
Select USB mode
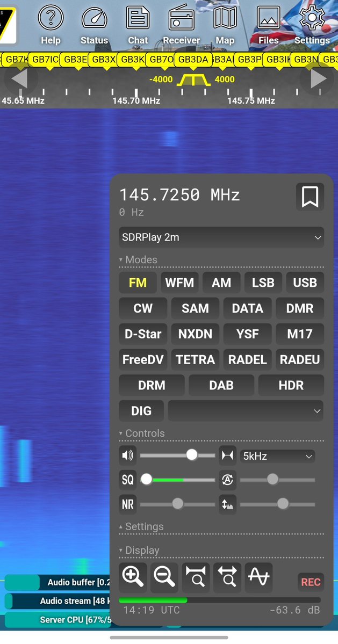pos(305,283)
